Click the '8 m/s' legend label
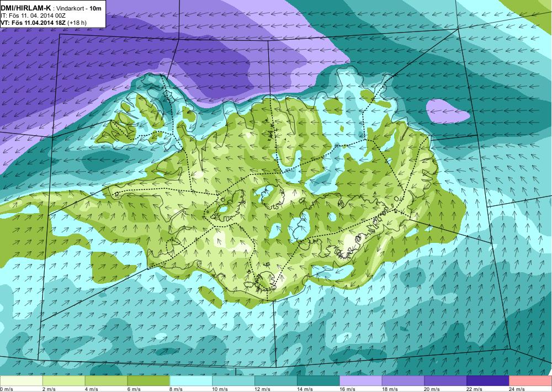This screenshot has height=392, width=552. (176, 389)
